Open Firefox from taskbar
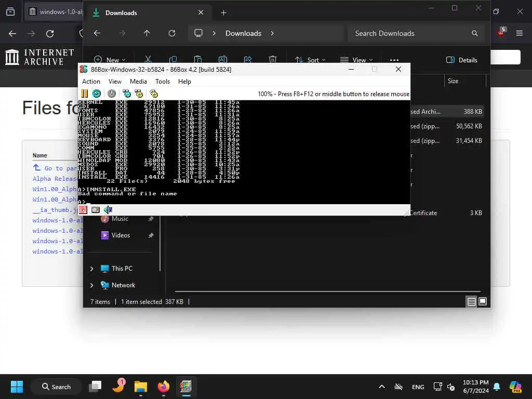532x399 pixels. (164, 387)
